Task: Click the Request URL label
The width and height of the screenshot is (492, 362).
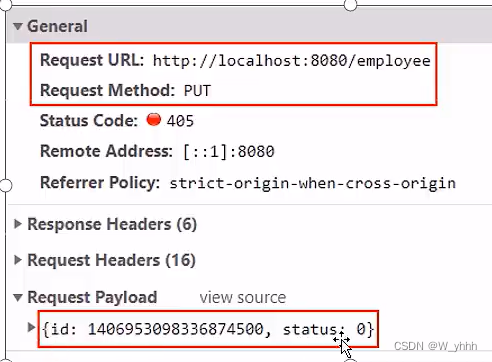Action: (x=92, y=61)
